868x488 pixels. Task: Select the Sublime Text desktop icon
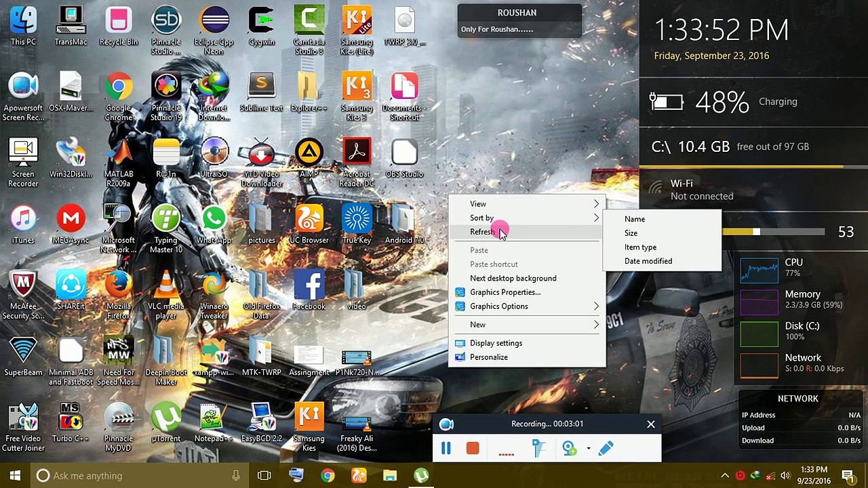[x=262, y=93]
